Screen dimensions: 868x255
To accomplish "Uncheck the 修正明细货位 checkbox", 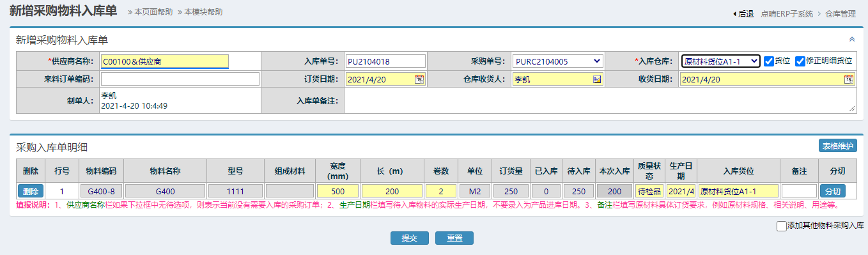I will [x=800, y=61].
